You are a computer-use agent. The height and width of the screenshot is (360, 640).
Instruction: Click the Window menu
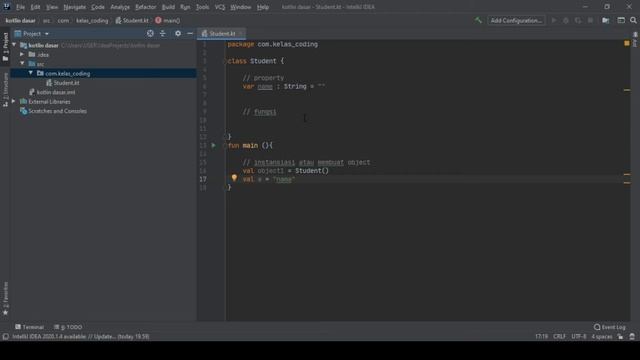tap(240, 7)
